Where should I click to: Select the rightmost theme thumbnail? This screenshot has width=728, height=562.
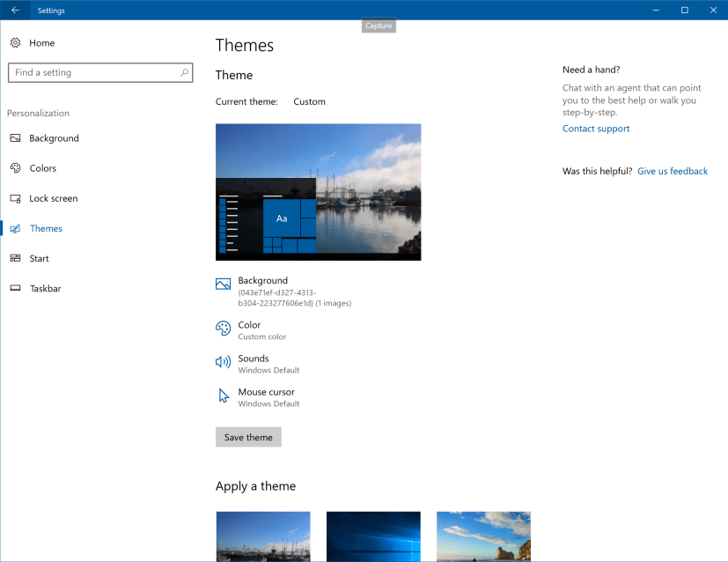[x=482, y=536]
